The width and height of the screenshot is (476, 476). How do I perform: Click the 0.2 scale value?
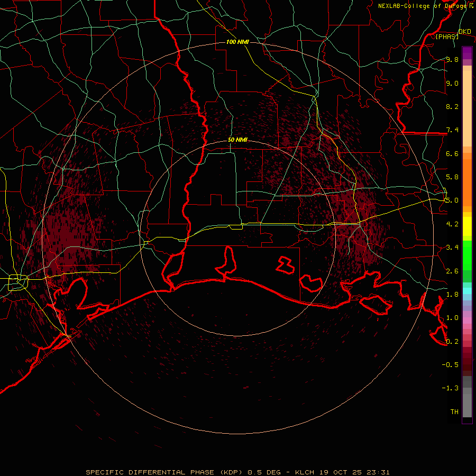pos(452,342)
